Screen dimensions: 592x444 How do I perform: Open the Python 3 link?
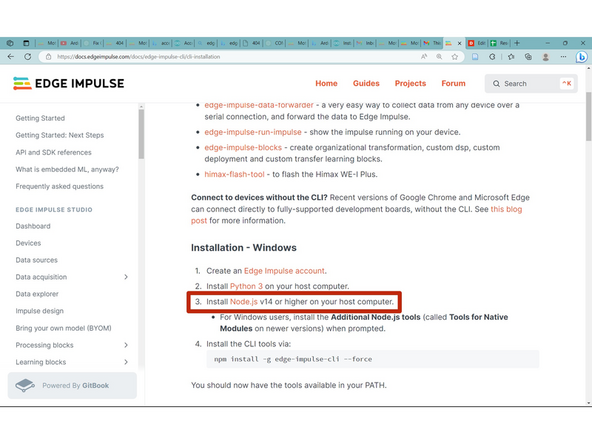tap(246, 286)
